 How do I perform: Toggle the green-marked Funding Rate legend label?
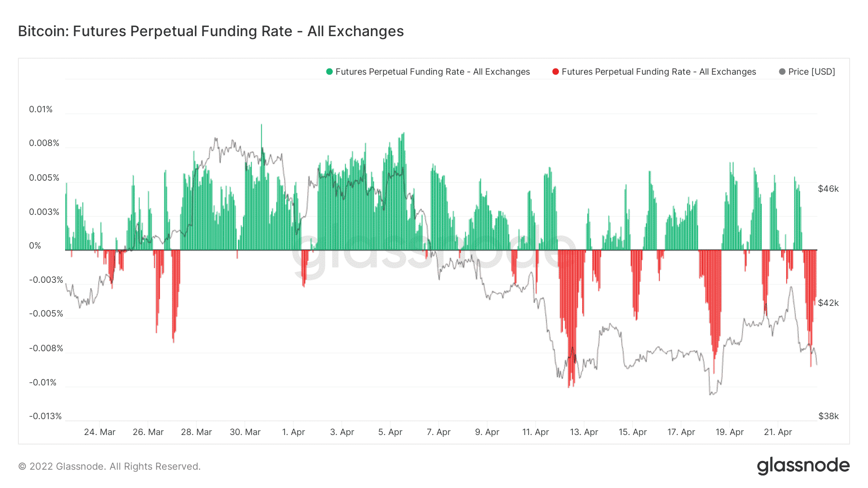[433, 72]
